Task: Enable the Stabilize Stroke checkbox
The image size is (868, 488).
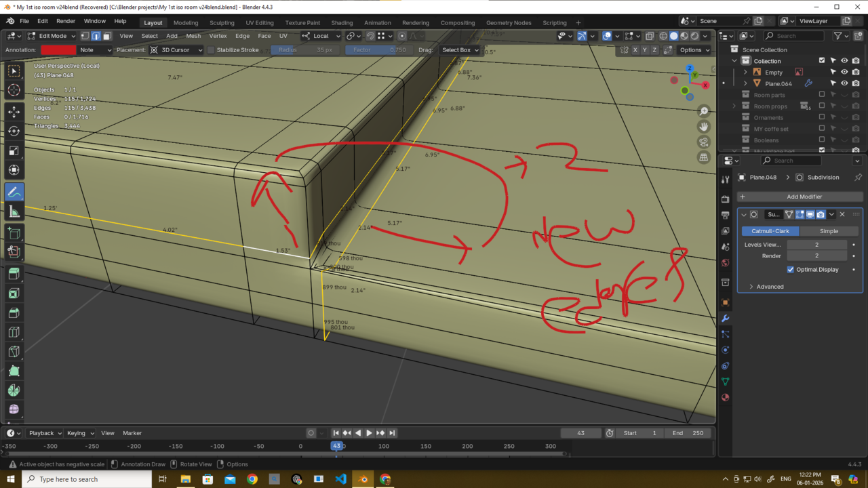Action: [211, 50]
